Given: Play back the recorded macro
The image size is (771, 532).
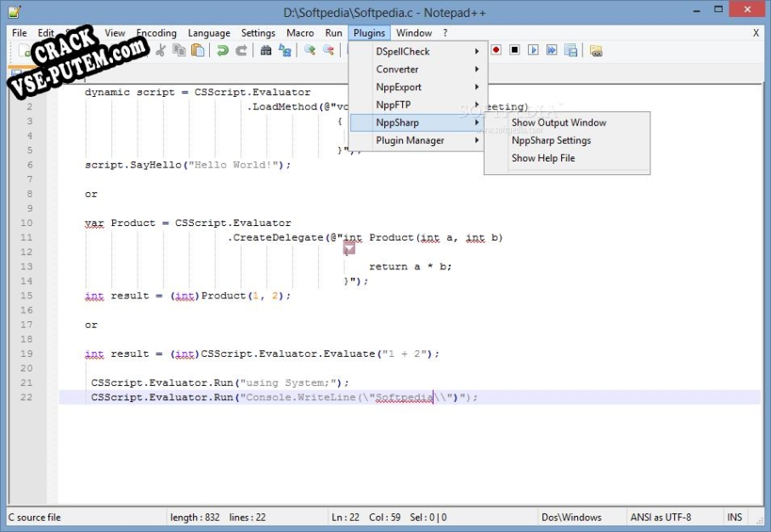Looking at the screenshot, I should point(533,50).
